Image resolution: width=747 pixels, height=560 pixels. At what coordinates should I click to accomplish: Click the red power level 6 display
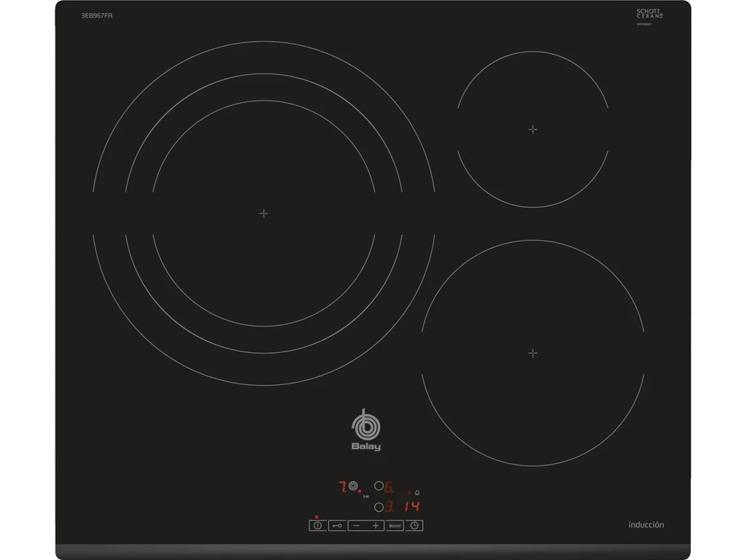[x=390, y=486]
